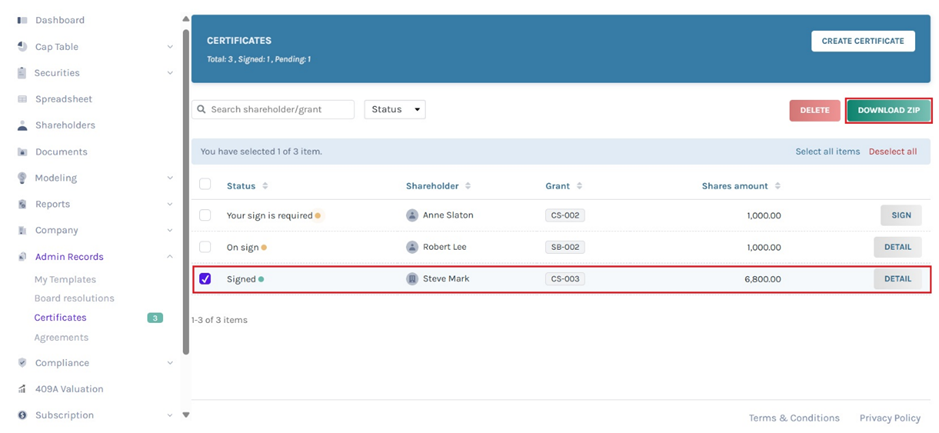
Task: Click the 409A Valuation chart icon
Action: tap(22, 389)
